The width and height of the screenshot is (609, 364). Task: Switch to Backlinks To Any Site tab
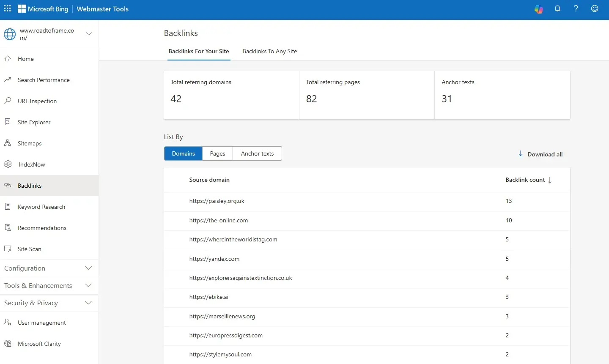tap(270, 51)
